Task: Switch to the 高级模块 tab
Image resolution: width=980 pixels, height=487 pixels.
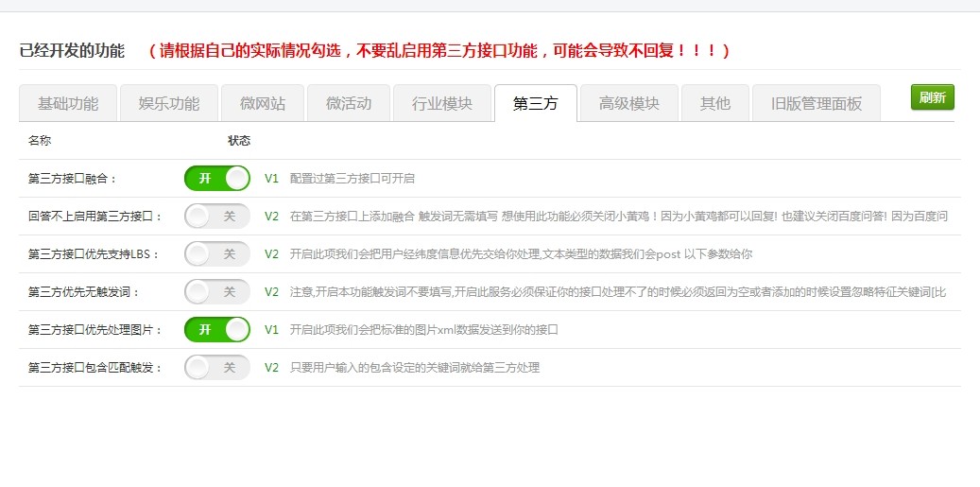Action: [x=629, y=103]
